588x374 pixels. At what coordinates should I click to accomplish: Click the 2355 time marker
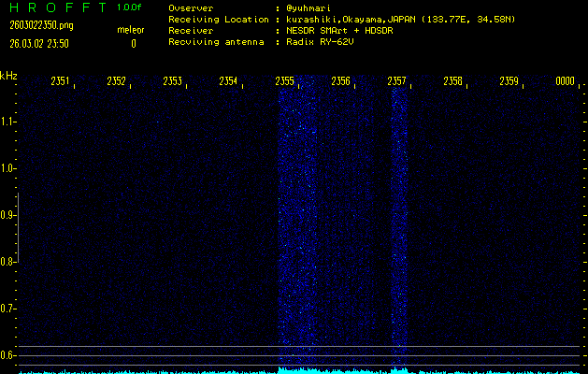click(x=284, y=81)
